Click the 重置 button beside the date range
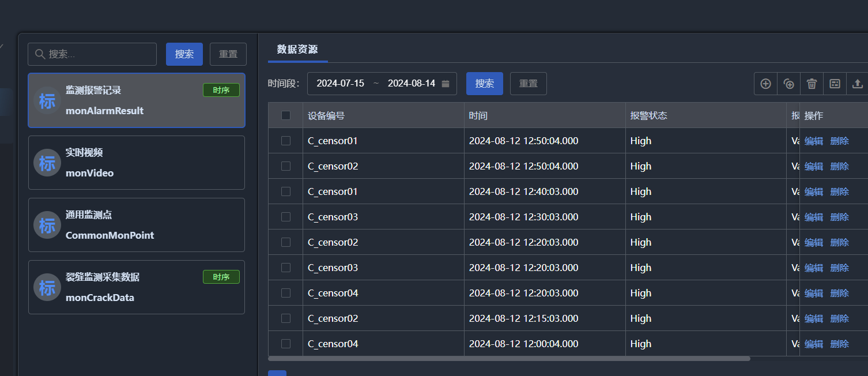This screenshot has width=868, height=376. pos(529,84)
